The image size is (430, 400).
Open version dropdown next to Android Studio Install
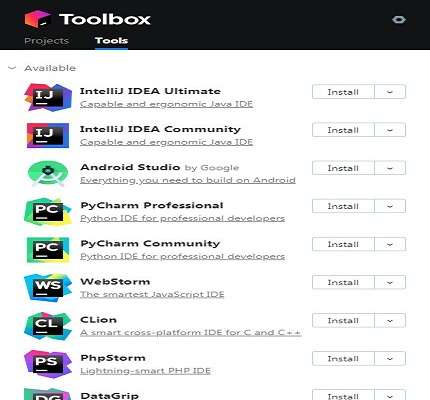tap(390, 168)
